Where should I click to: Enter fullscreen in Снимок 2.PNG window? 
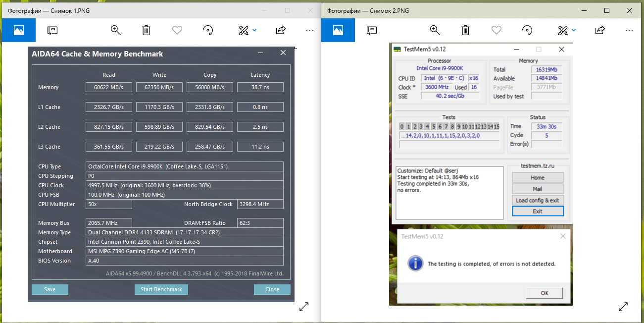pos(623,307)
